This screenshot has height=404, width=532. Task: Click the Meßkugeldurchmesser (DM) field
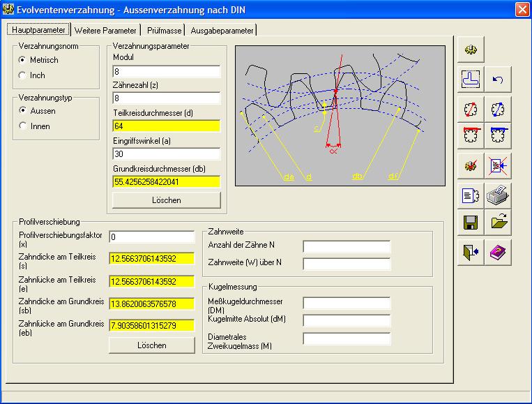[x=347, y=303]
